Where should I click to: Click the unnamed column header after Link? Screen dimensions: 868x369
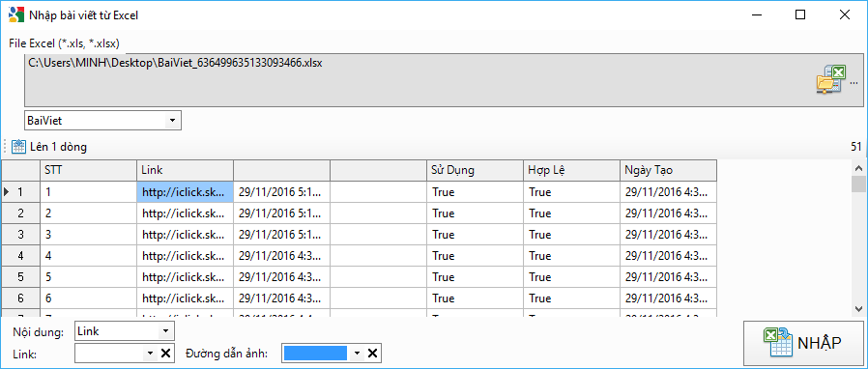[x=281, y=170]
